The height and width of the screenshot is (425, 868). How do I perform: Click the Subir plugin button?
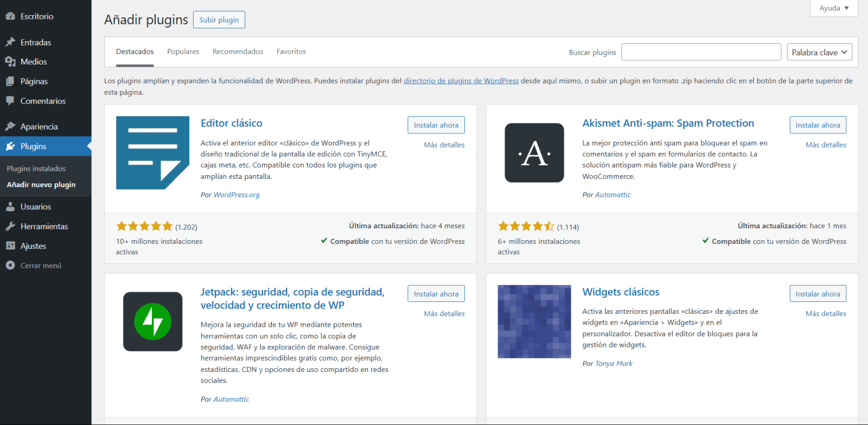pyautogui.click(x=219, y=20)
